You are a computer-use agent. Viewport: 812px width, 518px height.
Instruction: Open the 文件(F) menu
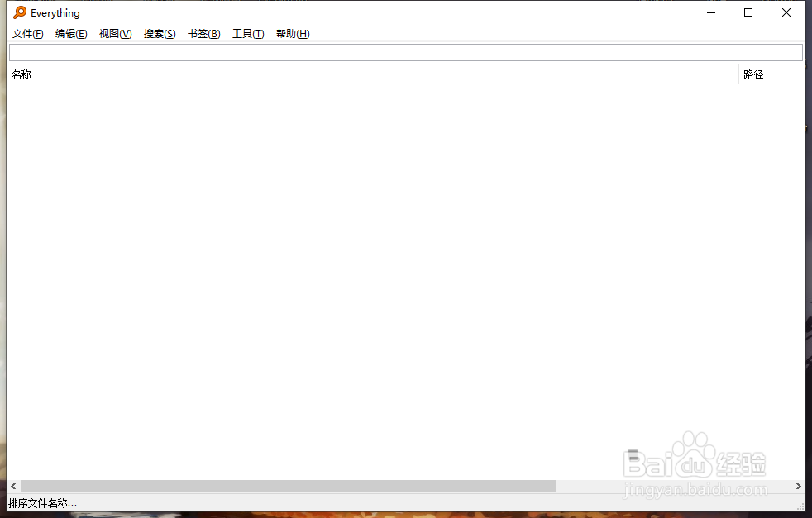point(28,34)
